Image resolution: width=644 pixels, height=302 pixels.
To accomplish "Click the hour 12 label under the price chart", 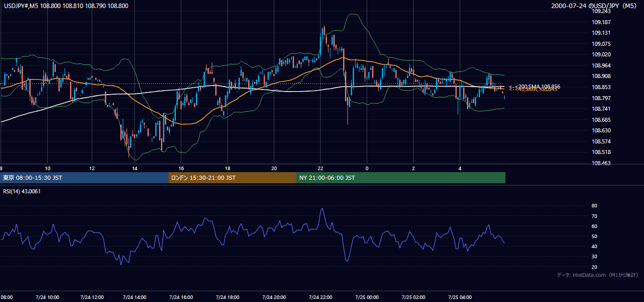I will click(92, 168).
